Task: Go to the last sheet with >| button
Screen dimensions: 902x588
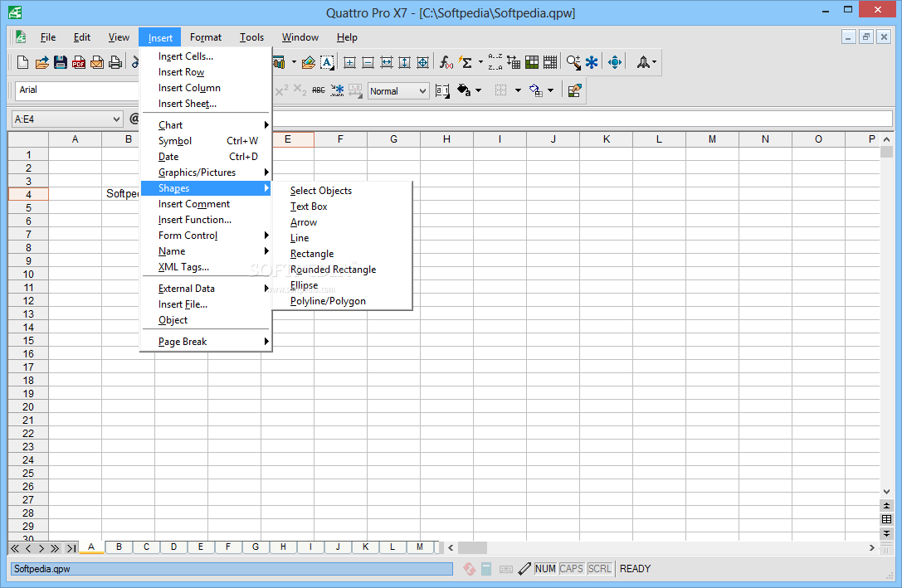Action: (x=71, y=548)
